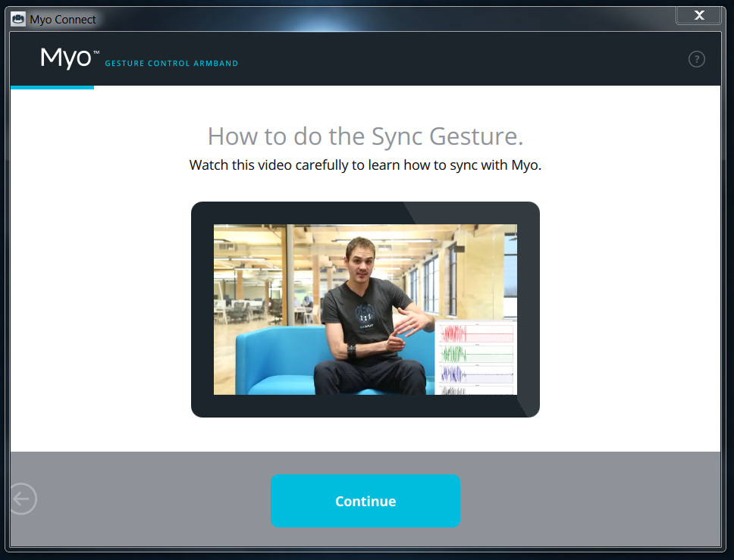
Task: Click the GESTURE CONTROL ARMBAND tagline
Action: pos(171,64)
